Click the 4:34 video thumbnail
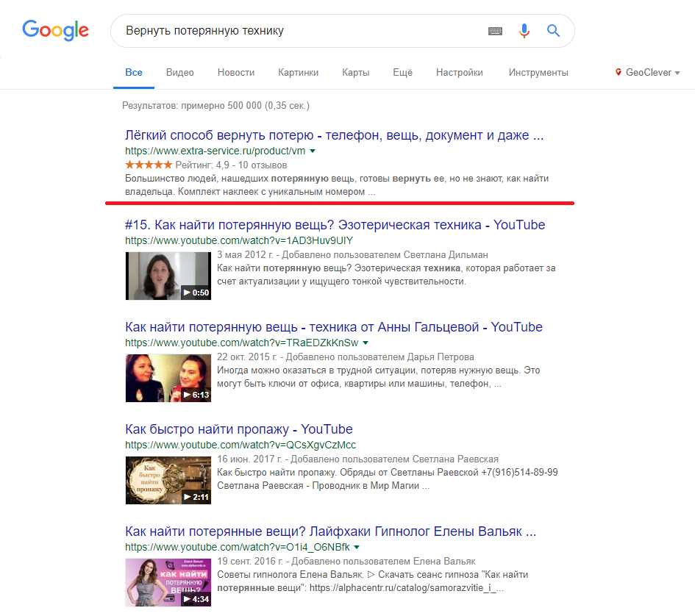This screenshot has width=695, height=616. [x=168, y=582]
